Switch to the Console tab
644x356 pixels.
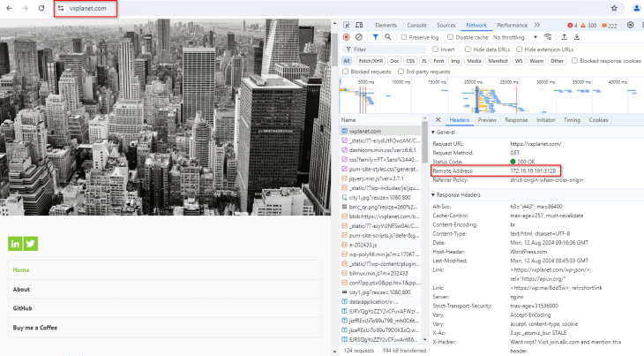click(416, 26)
